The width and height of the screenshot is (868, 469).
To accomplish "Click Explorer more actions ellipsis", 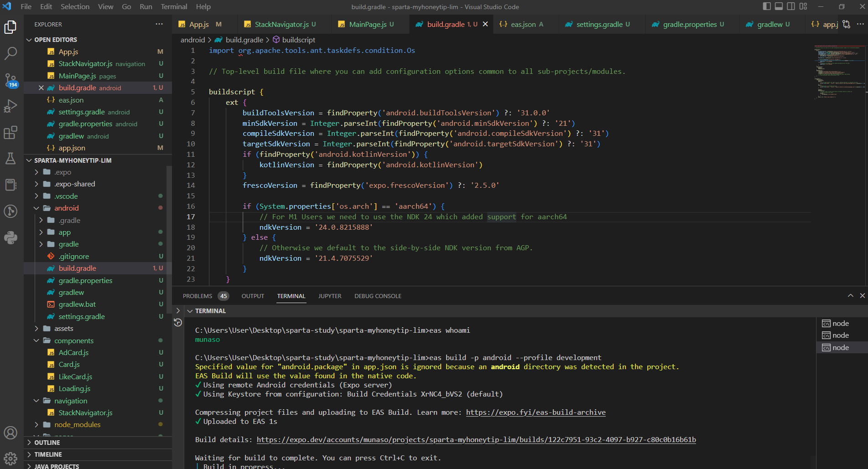I will pos(159,24).
